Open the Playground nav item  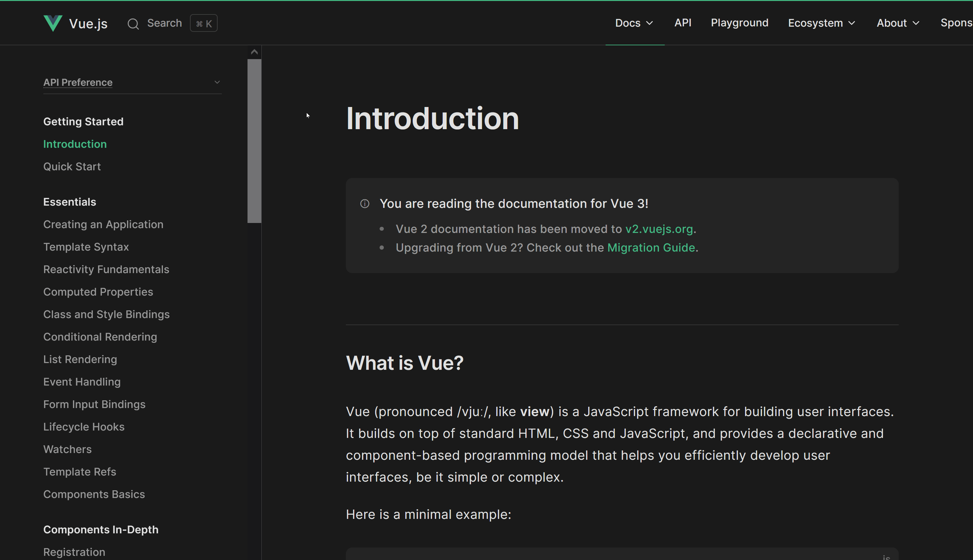click(x=739, y=23)
